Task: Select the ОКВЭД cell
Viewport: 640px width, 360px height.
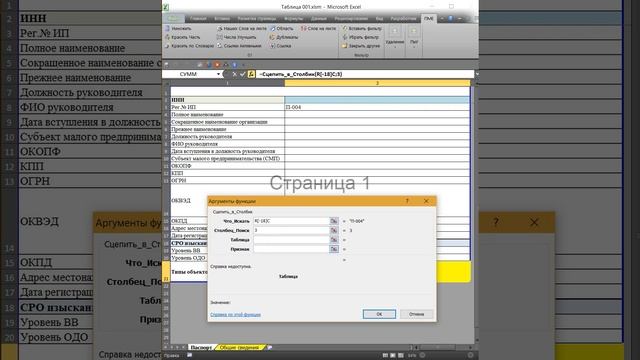Action: [x=227, y=200]
